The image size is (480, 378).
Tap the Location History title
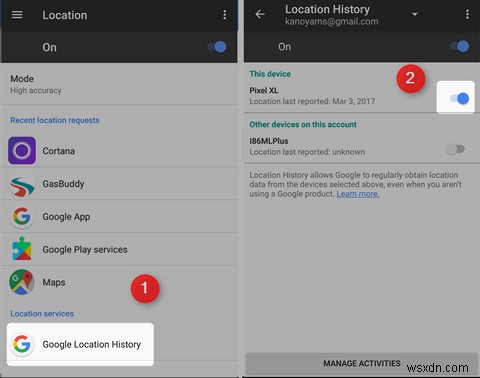coord(327,9)
